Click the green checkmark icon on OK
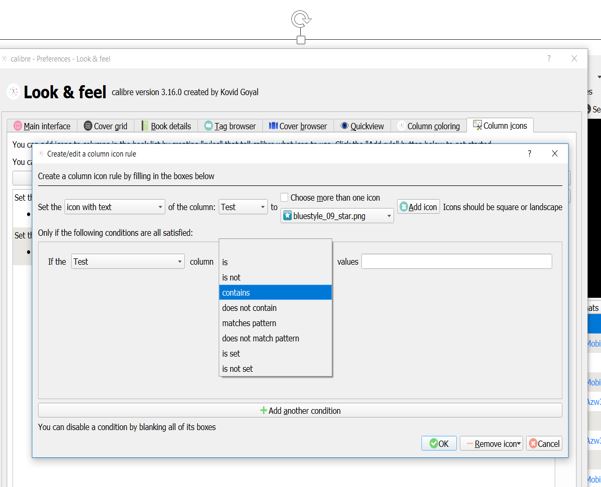Viewport: 601px width, 487px height. pos(434,444)
